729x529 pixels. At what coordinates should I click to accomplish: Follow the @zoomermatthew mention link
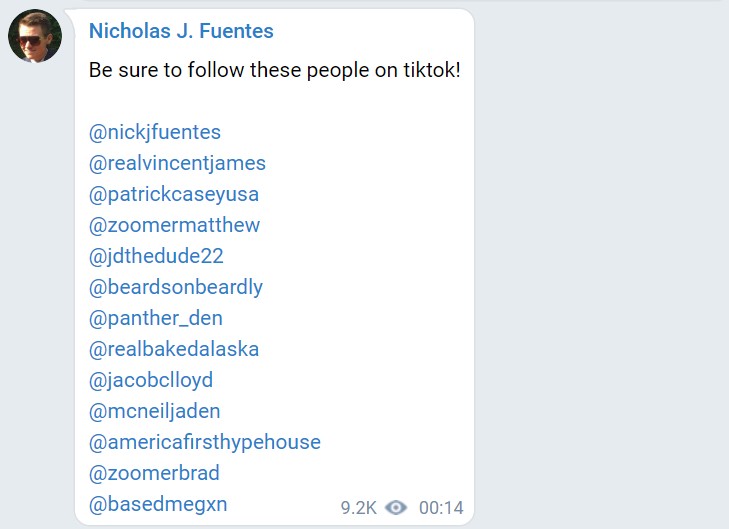(x=174, y=225)
